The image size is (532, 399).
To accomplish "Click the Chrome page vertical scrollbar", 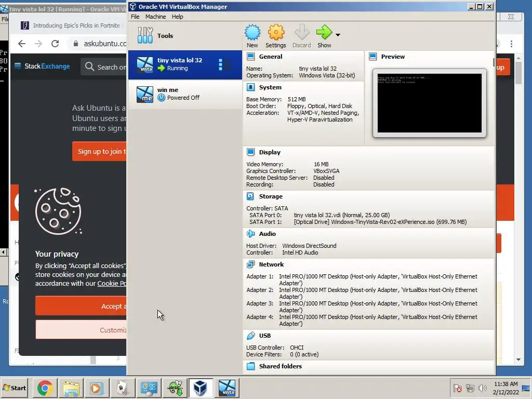I will [518, 73].
